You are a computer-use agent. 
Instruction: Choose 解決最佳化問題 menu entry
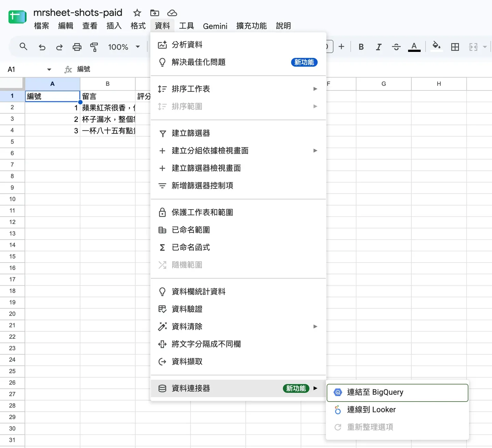[238, 62]
